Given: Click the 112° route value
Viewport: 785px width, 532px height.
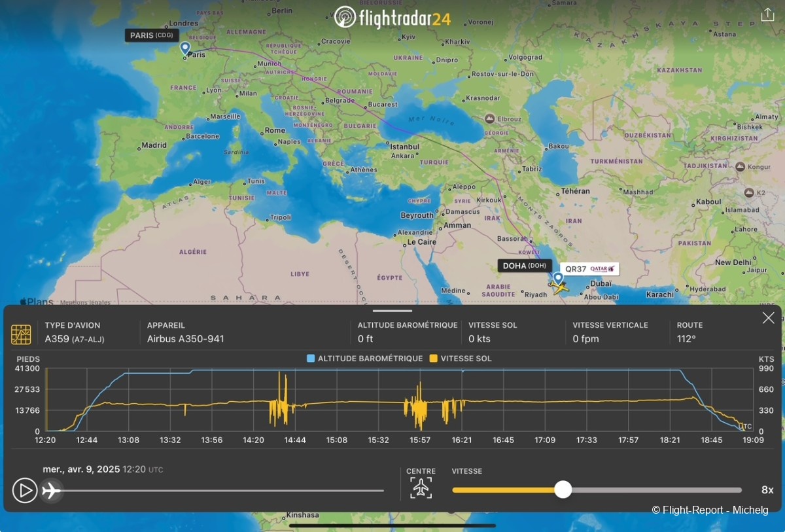Looking at the screenshot, I should [x=686, y=339].
